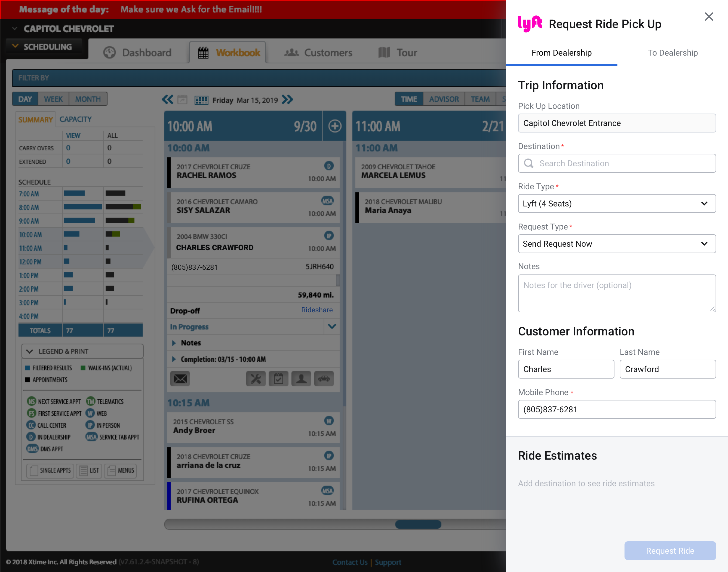Click the MSA icon on Sisy Salazar
Screen dimensions: 728x572
click(328, 201)
